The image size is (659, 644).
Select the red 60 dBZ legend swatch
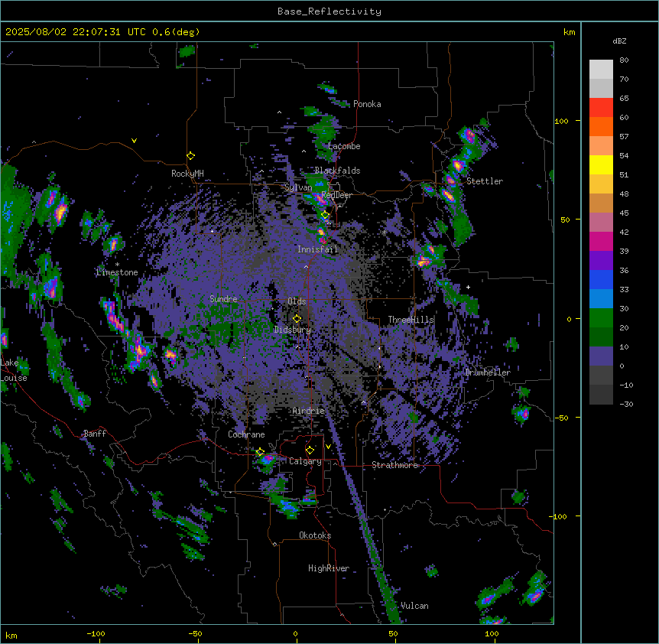pyautogui.click(x=601, y=107)
